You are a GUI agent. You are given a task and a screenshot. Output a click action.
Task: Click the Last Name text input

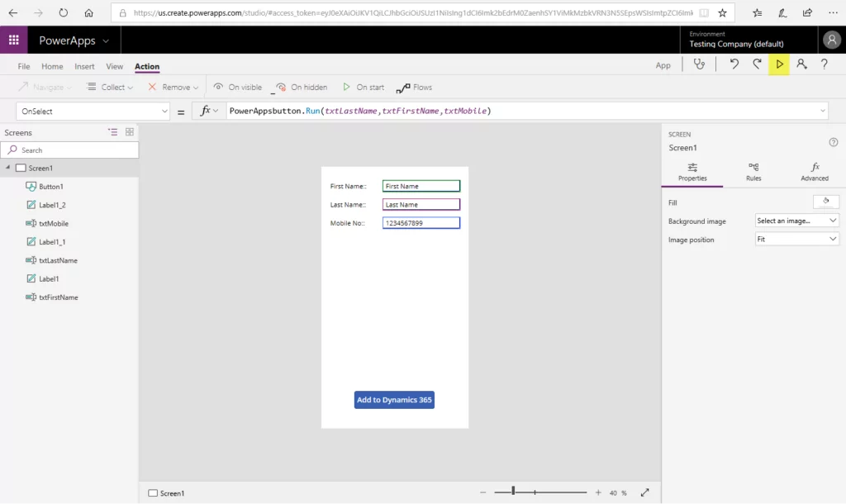(421, 205)
